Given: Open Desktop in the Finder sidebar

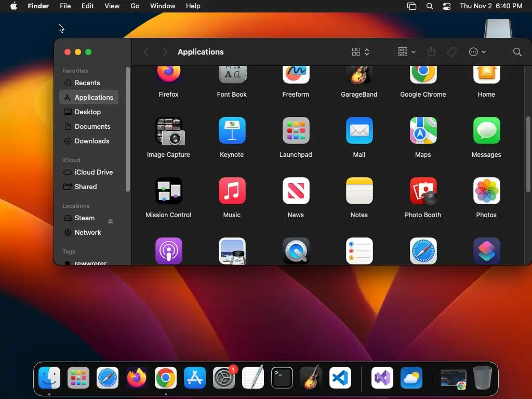Looking at the screenshot, I should 89,112.
